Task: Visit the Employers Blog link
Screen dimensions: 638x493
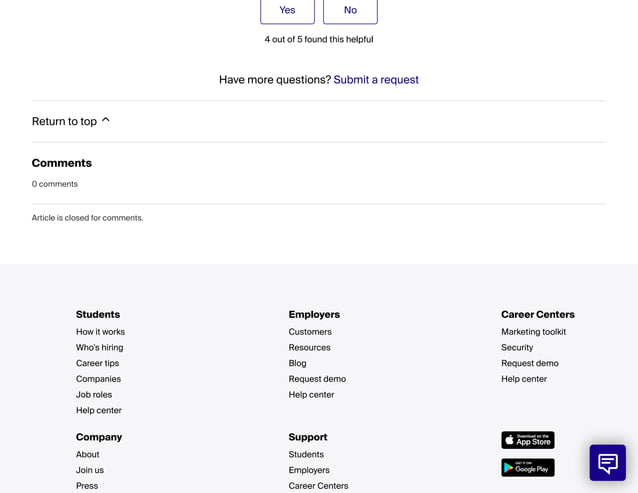Action: click(297, 363)
